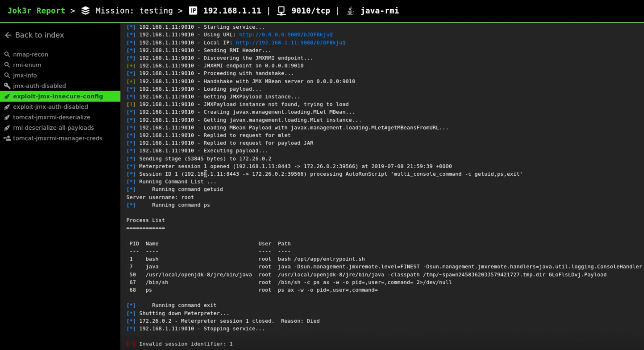Click the mission layers stack icon
644x350 pixels.
[85, 11]
